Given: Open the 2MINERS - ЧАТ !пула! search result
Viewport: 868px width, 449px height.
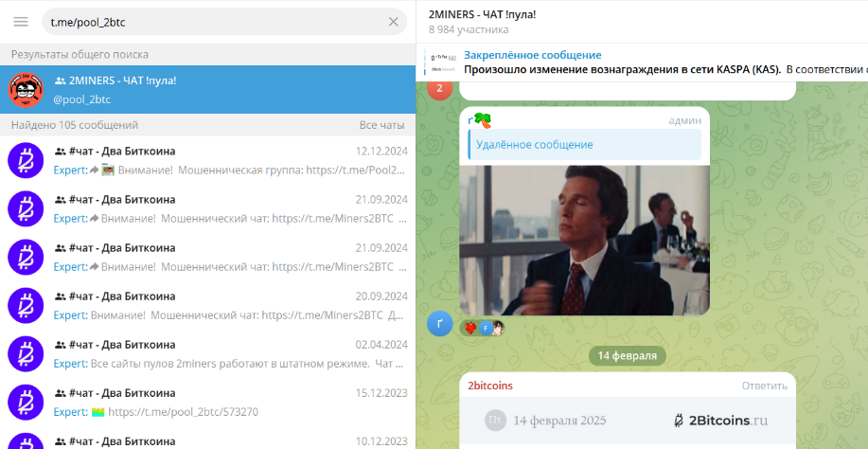Looking at the screenshot, I should coord(207,90).
